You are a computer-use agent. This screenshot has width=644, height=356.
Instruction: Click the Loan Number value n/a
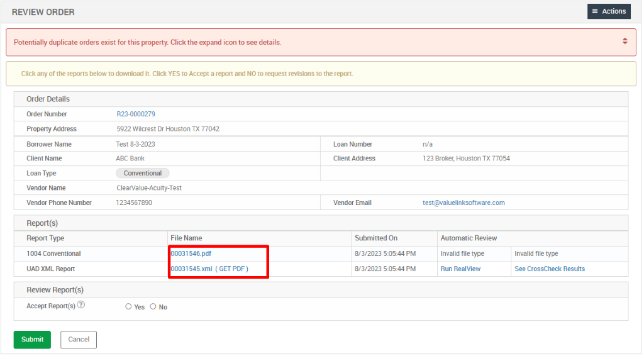pos(428,144)
